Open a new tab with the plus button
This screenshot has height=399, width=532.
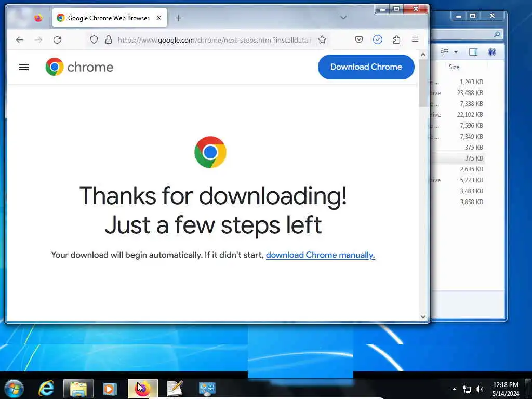[179, 18]
